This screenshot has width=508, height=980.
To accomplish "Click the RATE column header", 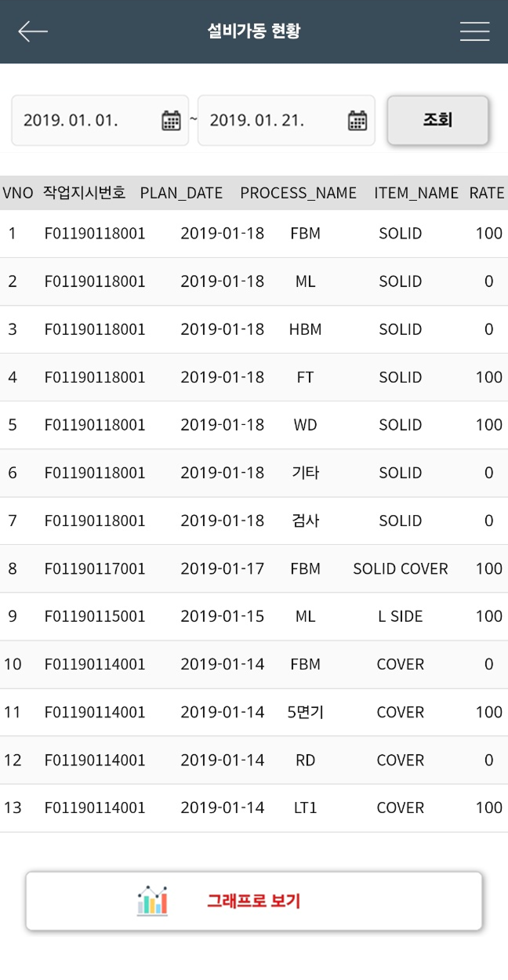I will [487, 193].
